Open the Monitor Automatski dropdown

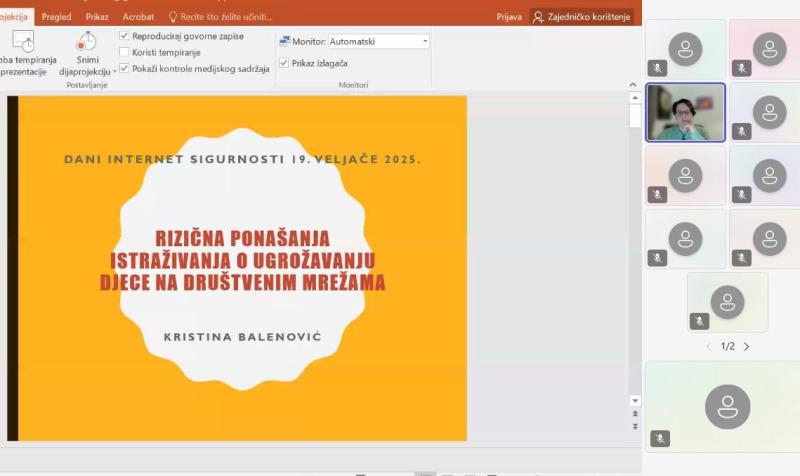(x=425, y=42)
